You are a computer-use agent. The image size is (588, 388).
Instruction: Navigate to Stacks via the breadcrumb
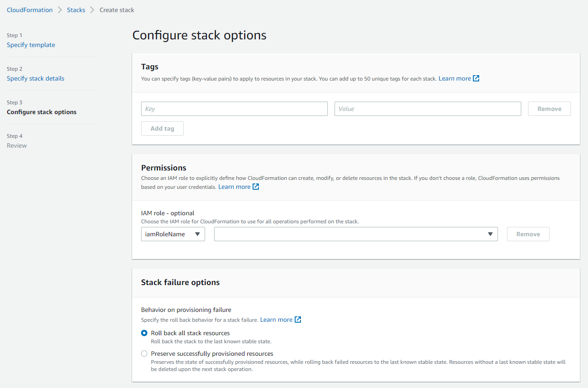coord(76,9)
